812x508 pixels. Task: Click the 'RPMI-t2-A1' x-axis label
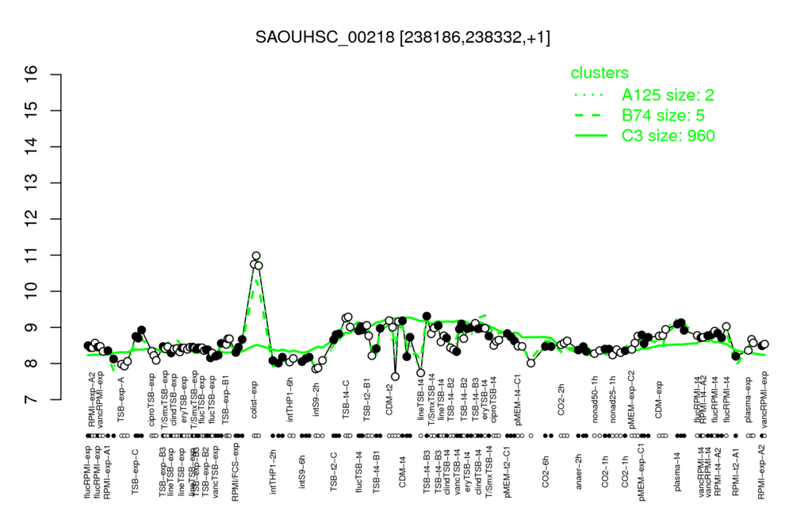pyautogui.click(x=735, y=471)
